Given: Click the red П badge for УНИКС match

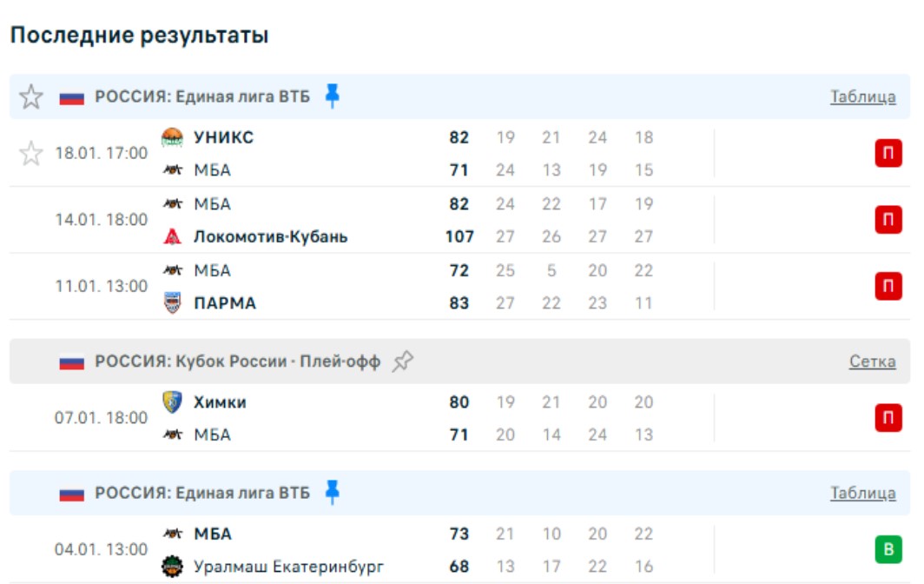Looking at the screenshot, I should click(x=888, y=154).
